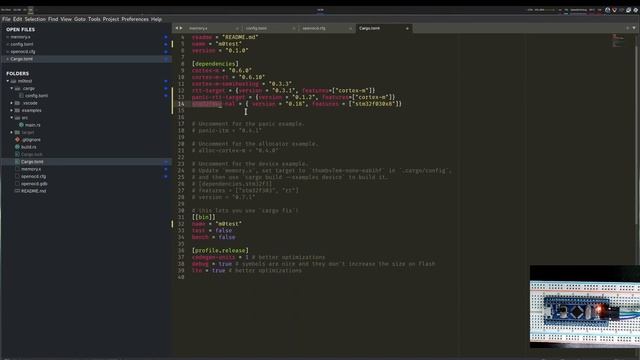Collapse the m0test root folder
The height and width of the screenshot is (360, 640).
pos(8,81)
